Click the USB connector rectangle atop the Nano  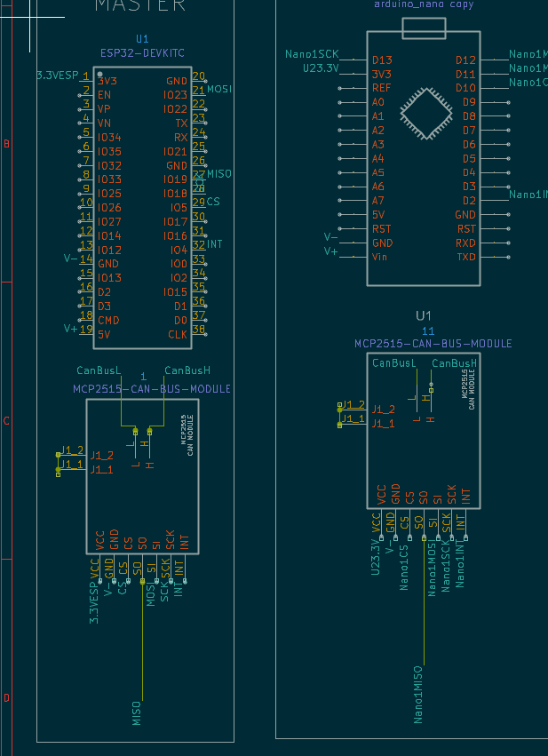pos(424,28)
